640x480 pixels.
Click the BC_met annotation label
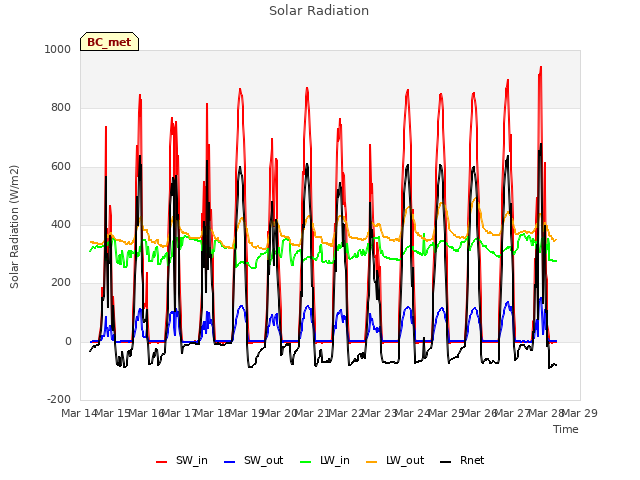tap(109, 42)
